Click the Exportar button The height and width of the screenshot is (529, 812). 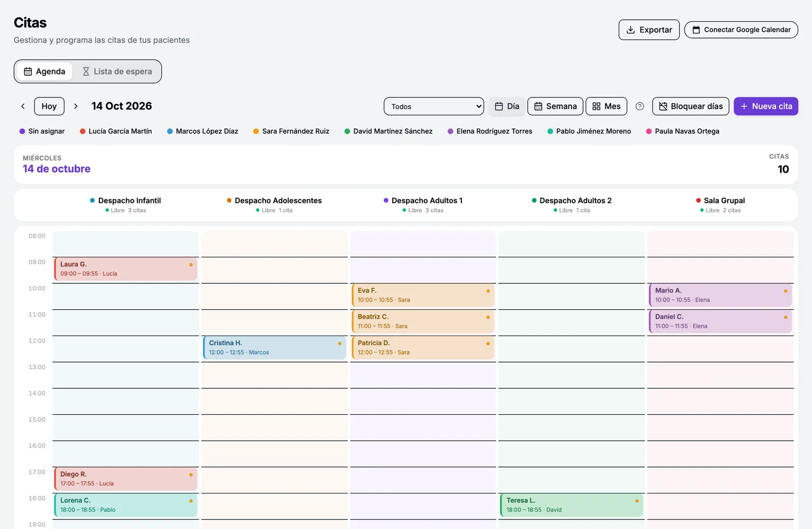pyautogui.click(x=649, y=30)
